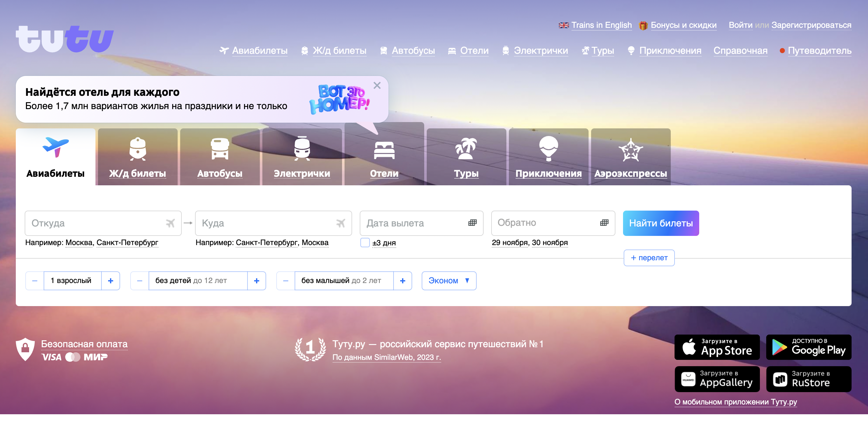
Task: Select the Ж/д билеты train icon tab
Action: [x=138, y=157]
